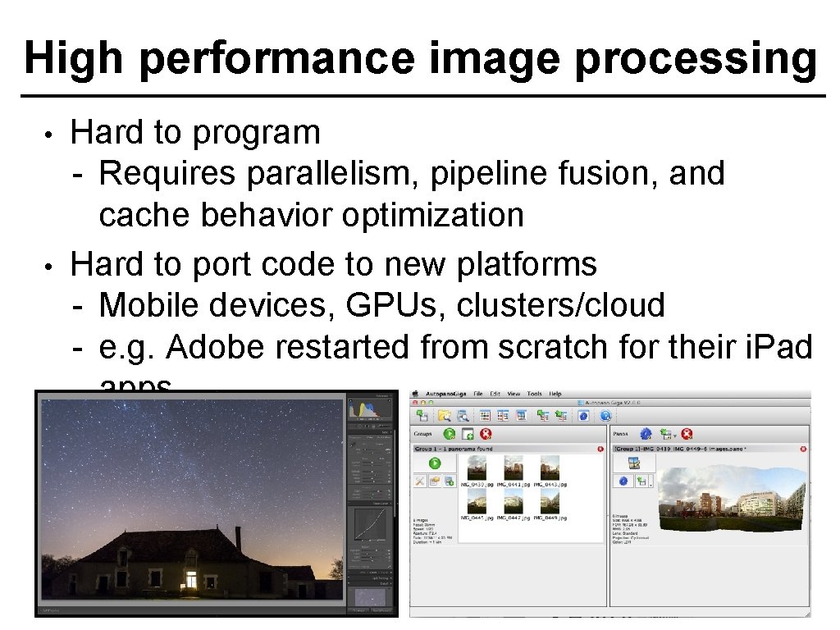
Task: Open the Edit menu
Action: pyautogui.click(x=495, y=394)
